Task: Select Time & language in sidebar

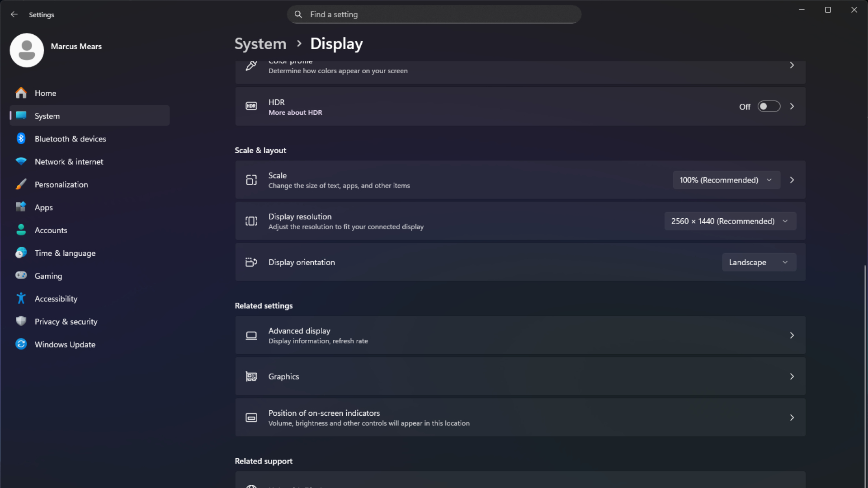Action: pos(65,253)
